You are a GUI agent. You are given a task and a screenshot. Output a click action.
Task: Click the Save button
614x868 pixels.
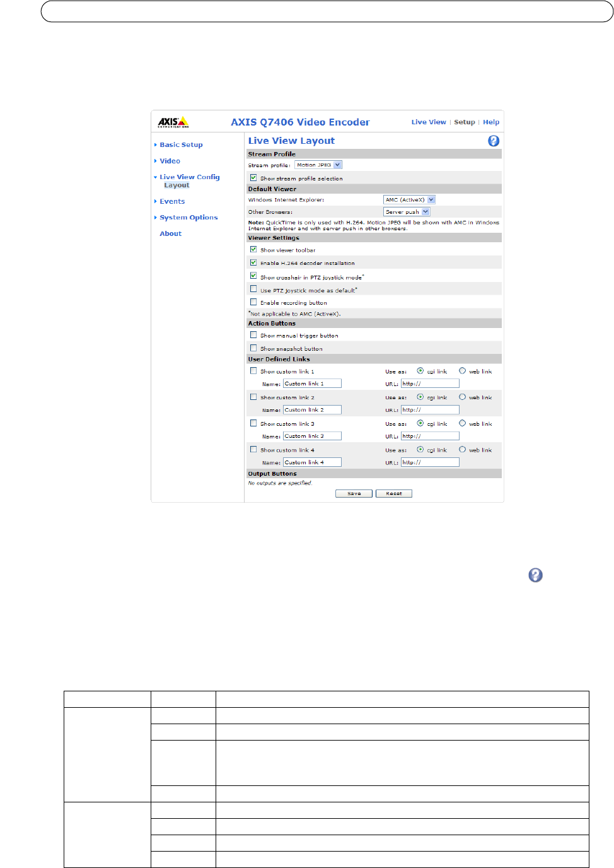click(354, 494)
